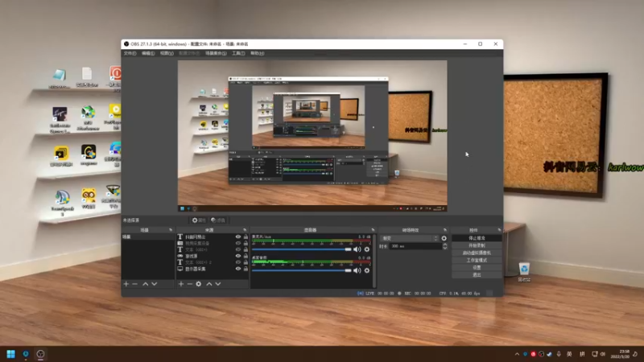
Task: Open 桌面音频 audio settings gear
Action: click(x=367, y=270)
